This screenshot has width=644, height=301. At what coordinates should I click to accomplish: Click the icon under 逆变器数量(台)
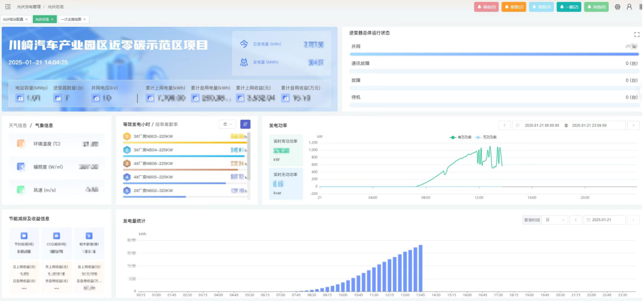58,98
